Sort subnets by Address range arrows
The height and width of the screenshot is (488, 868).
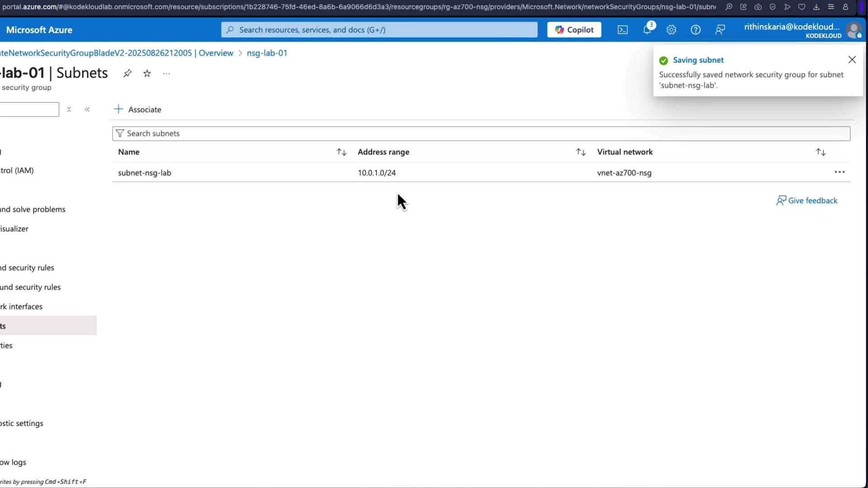(581, 152)
